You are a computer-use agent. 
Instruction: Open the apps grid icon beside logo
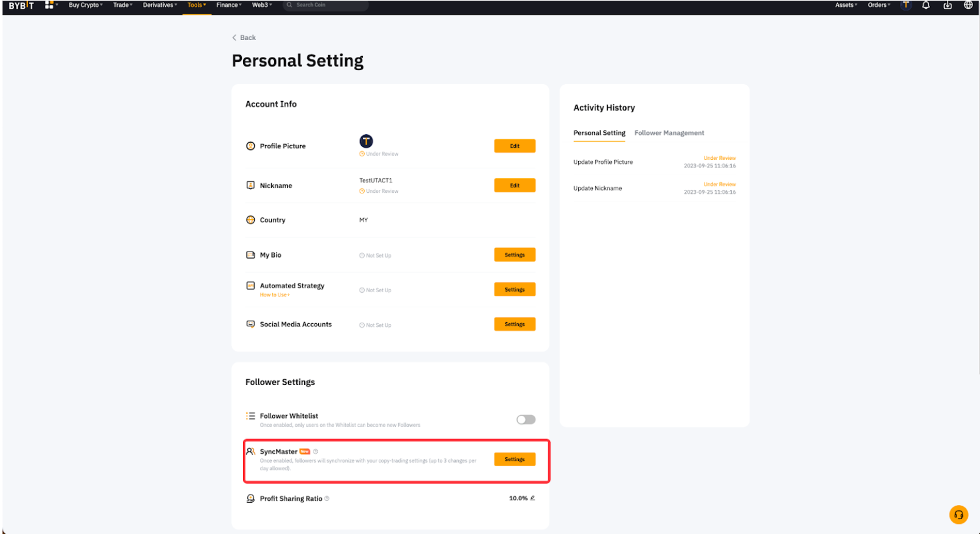[x=49, y=5]
